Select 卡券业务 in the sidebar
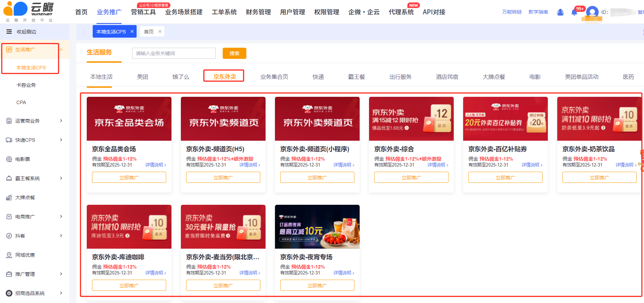The image size is (644, 303). [x=26, y=85]
